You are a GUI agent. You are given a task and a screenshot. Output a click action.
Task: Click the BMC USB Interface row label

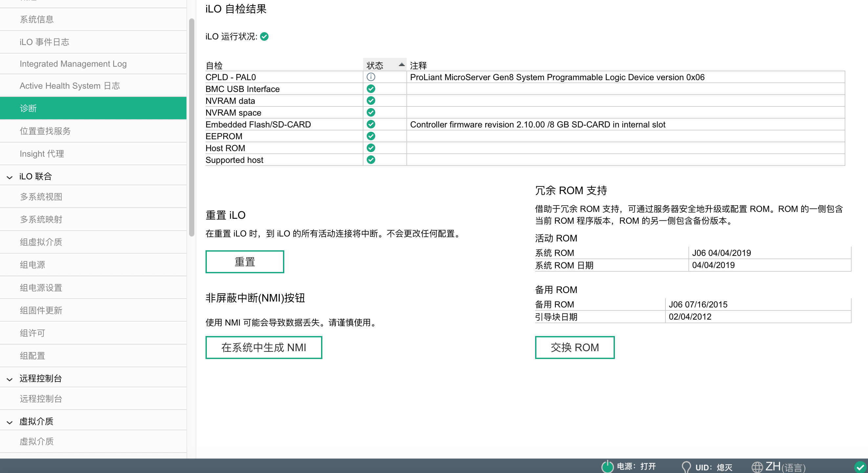click(x=243, y=89)
